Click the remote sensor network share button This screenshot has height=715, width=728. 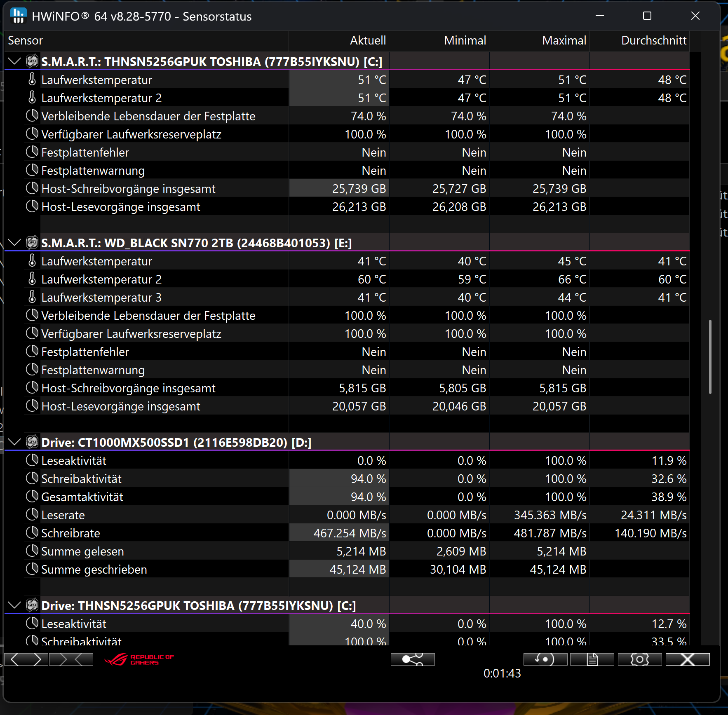point(413,659)
